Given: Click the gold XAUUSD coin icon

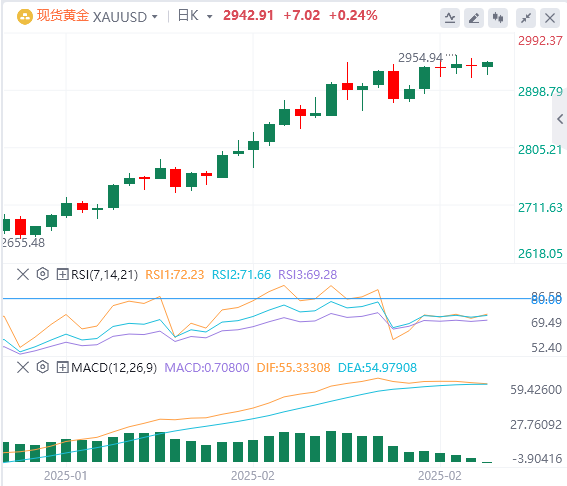Looking at the screenshot, I should coord(25,17).
